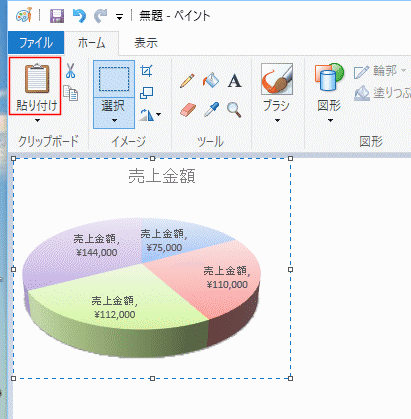Image resolution: width=411 pixels, height=419 pixels.
Task: Switch to the 表示 tab
Action: (x=146, y=43)
